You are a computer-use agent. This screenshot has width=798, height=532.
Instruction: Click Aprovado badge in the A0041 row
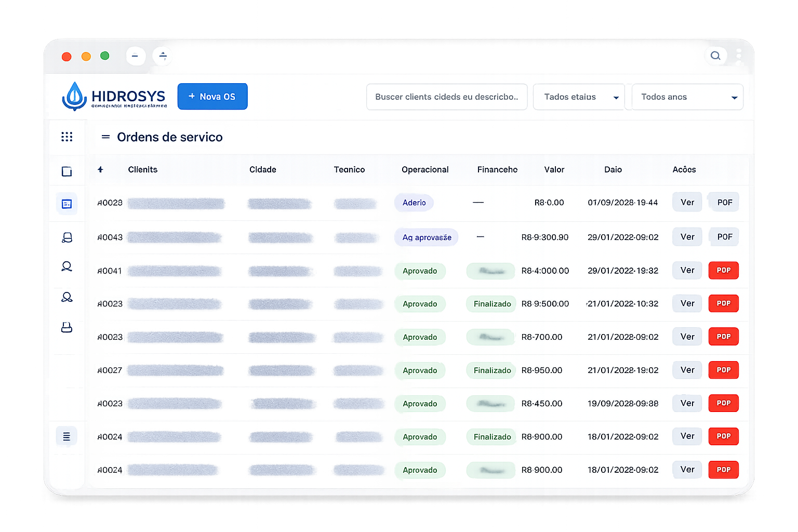[420, 271]
